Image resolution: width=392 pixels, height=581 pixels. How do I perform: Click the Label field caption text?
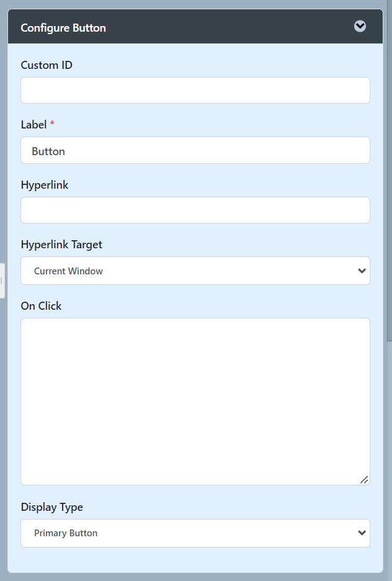click(33, 125)
